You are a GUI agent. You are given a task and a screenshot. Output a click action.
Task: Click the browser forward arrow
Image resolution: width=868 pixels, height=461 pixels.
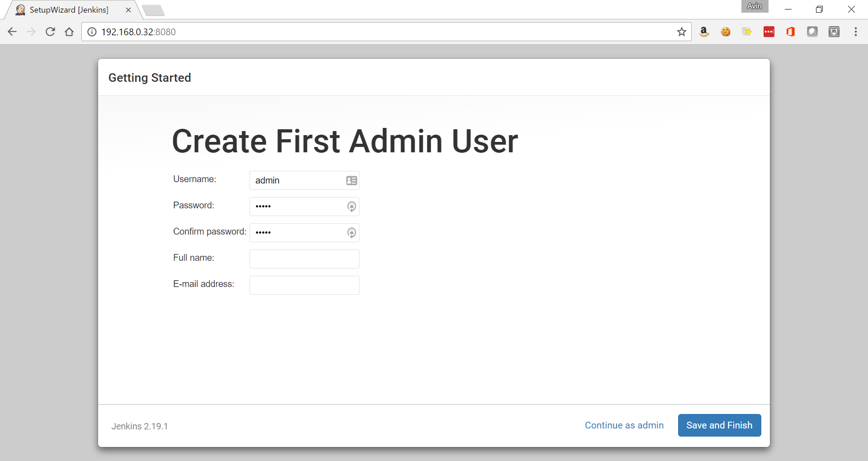(31, 32)
